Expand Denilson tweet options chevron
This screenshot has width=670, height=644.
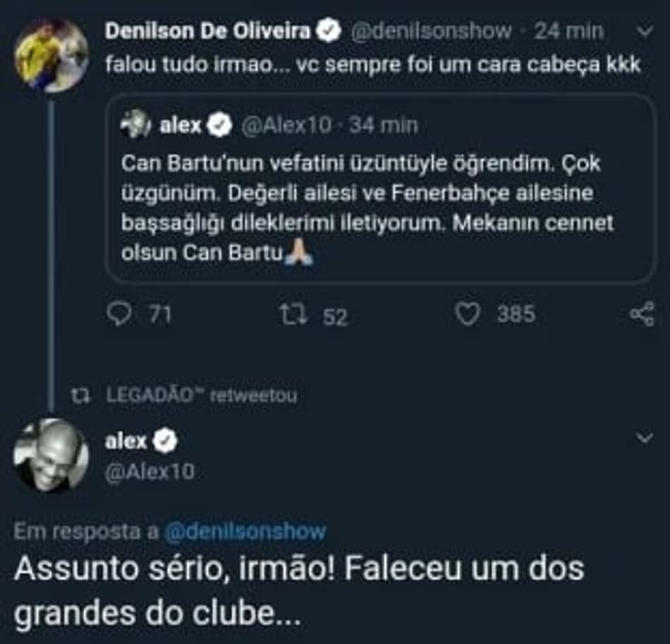[645, 31]
